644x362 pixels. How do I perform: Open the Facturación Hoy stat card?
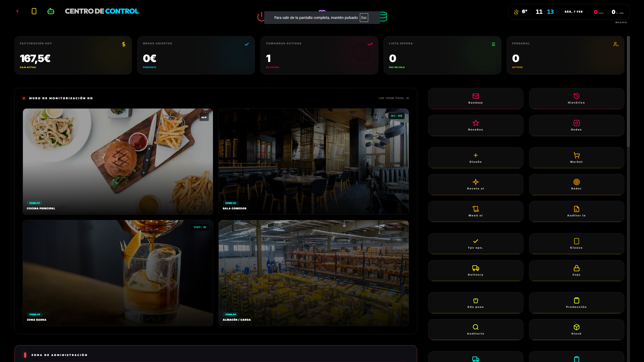[73, 55]
